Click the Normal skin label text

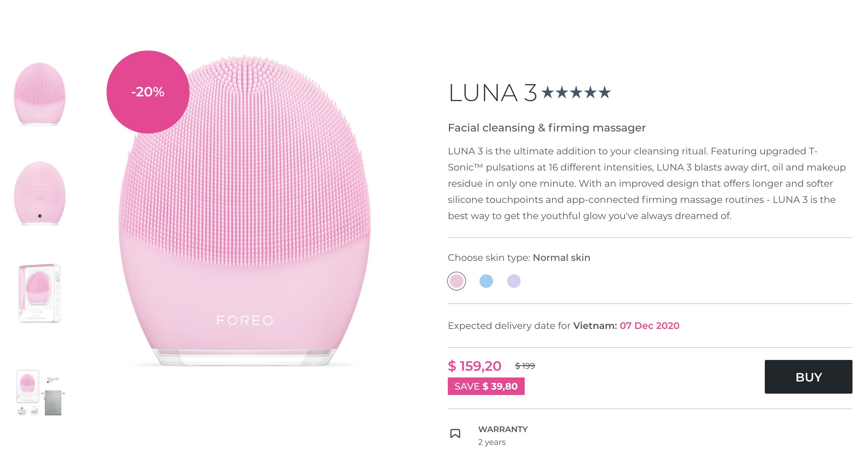pyautogui.click(x=561, y=257)
